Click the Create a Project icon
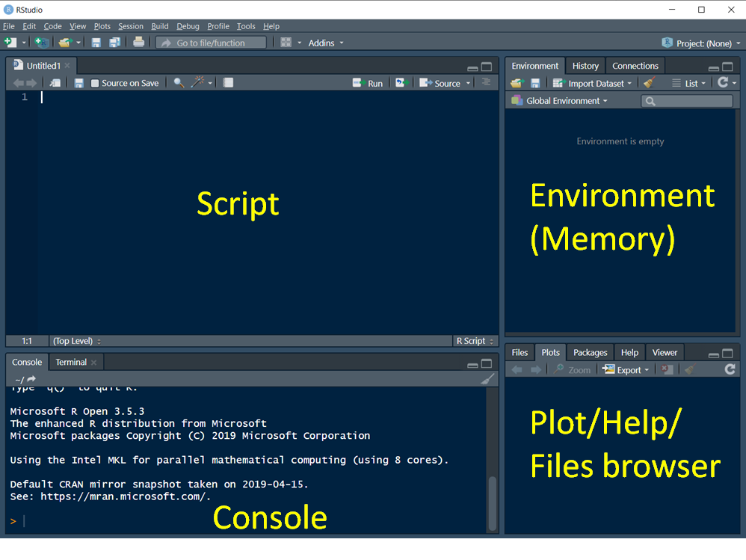 tap(42, 43)
